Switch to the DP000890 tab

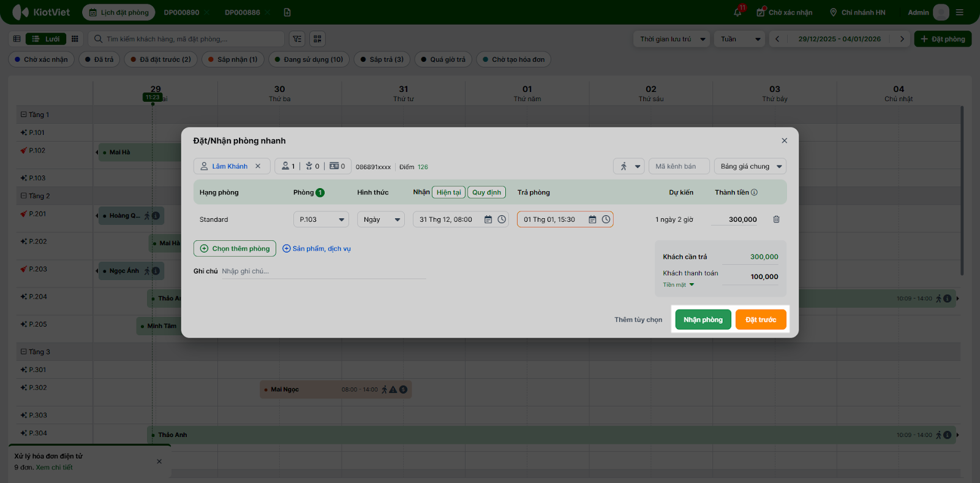181,12
